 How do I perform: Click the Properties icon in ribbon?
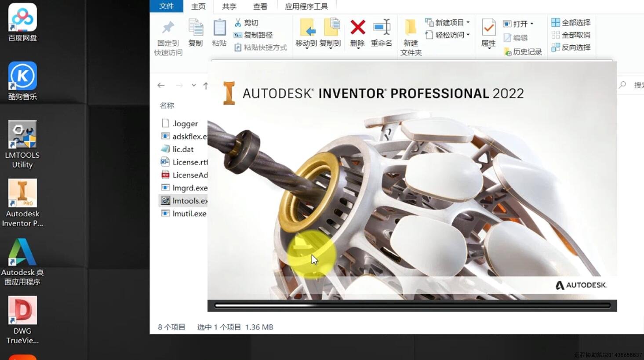click(x=488, y=28)
